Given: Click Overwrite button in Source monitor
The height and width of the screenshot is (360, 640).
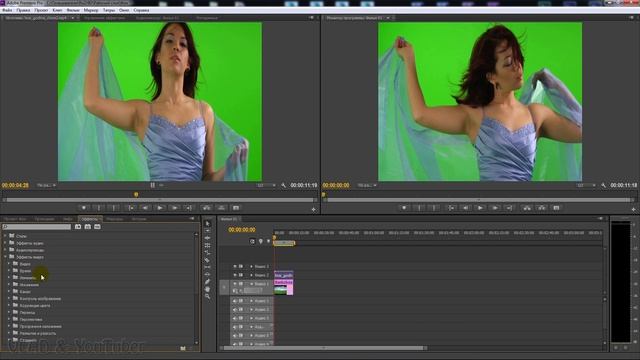Looking at the screenshot, I should (221, 208).
